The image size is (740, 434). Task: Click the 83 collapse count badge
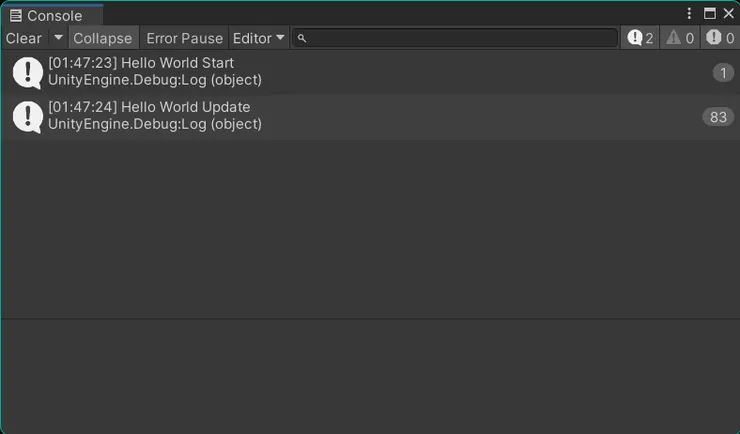717,117
